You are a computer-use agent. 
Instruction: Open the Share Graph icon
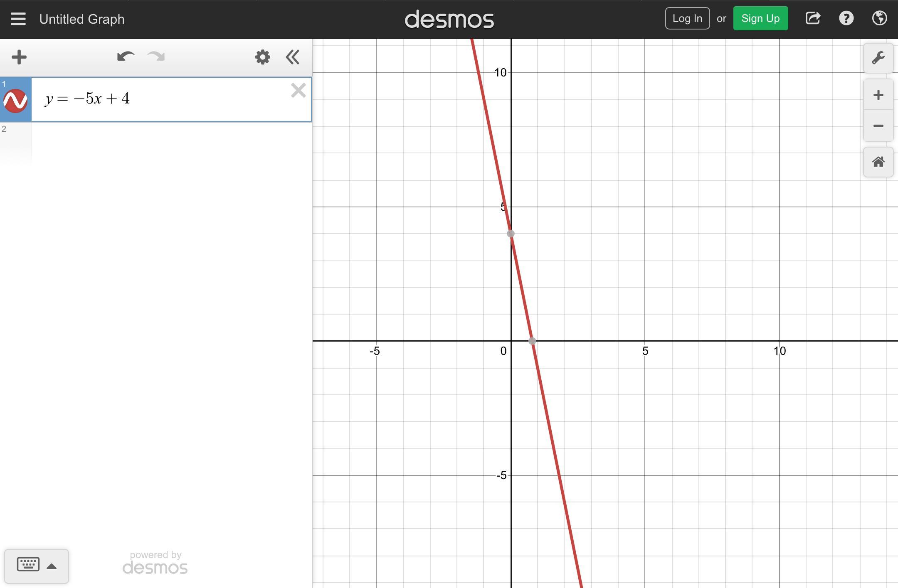pos(813,19)
